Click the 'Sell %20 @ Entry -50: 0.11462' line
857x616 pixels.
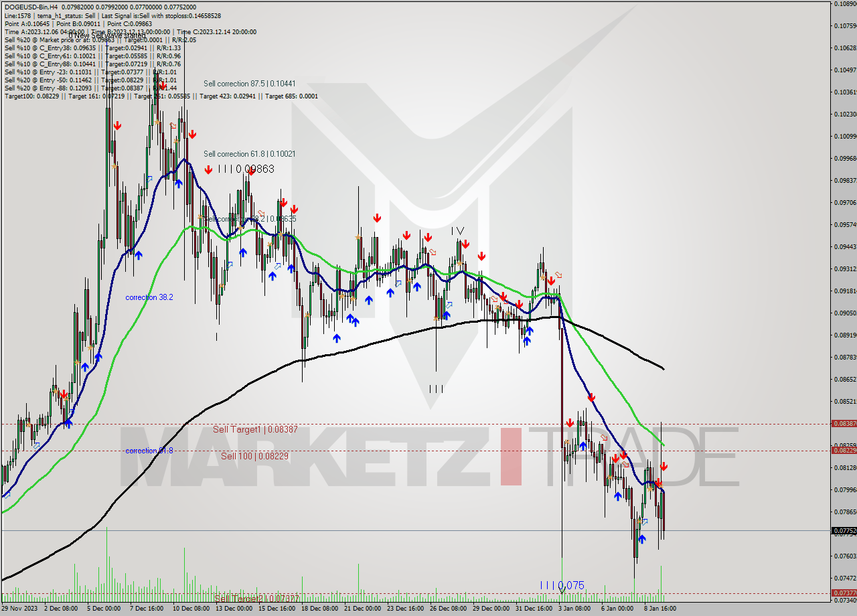pos(90,80)
